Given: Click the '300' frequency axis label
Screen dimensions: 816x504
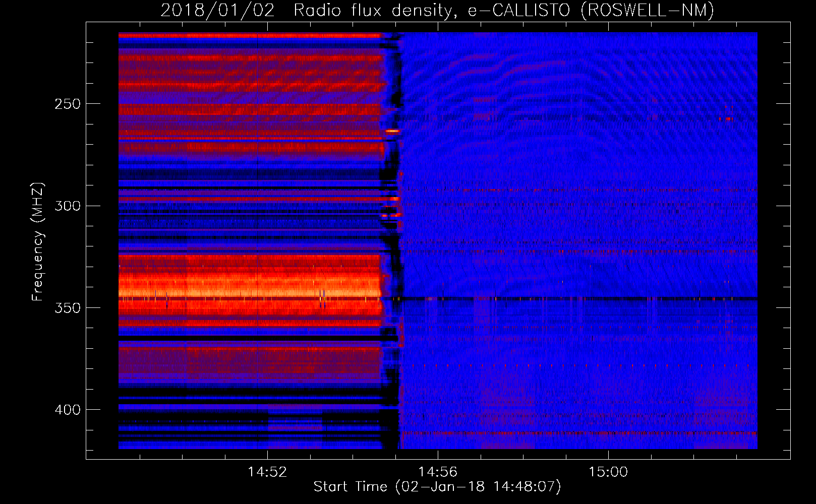Looking at the screenshot, I should click(68, 206).
